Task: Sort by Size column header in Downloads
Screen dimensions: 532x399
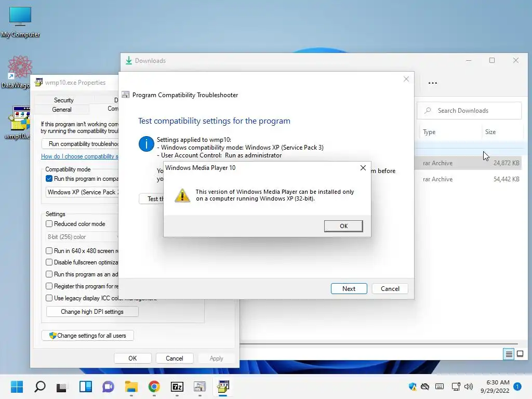Action: coord(490,132)
